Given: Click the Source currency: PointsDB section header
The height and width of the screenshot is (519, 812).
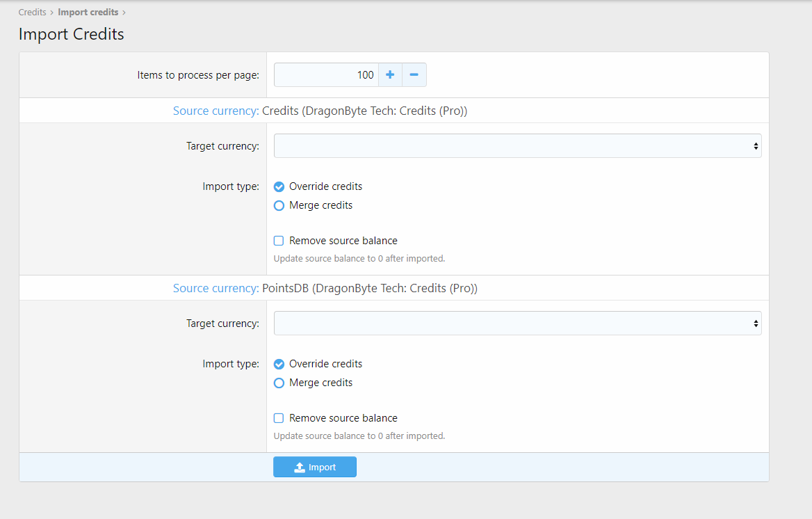Looking at the screenshot, I should (325, 288).
